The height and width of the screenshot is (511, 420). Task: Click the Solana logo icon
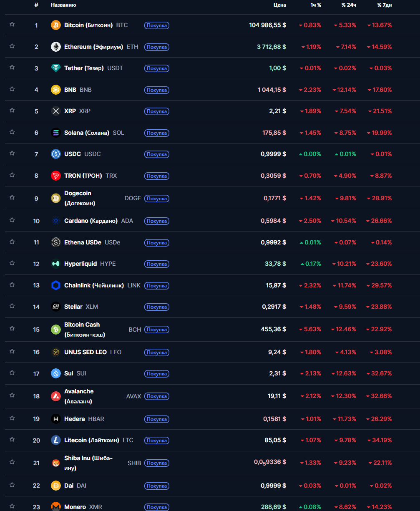55,133
